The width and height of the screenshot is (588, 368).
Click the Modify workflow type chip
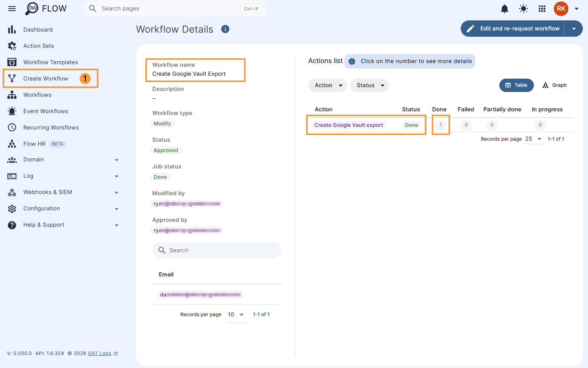point(162,124)
